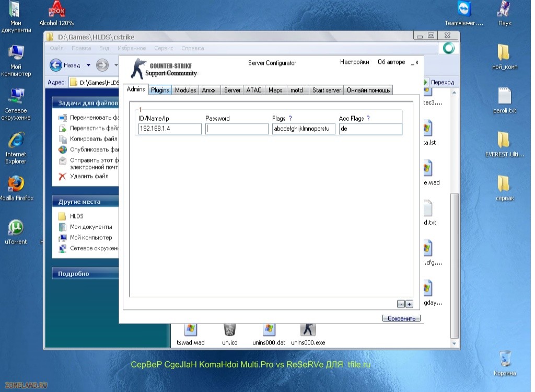This screenshot has height=392, width=535.
Task: Click the Переместить файл task link
Action: (x=89, y=128)
